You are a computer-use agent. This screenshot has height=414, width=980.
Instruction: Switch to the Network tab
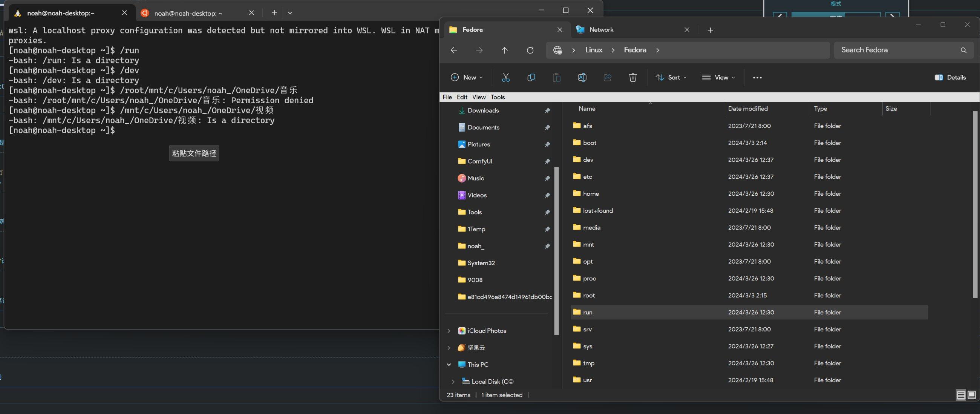pyautogui.click(x=634, y=29)
